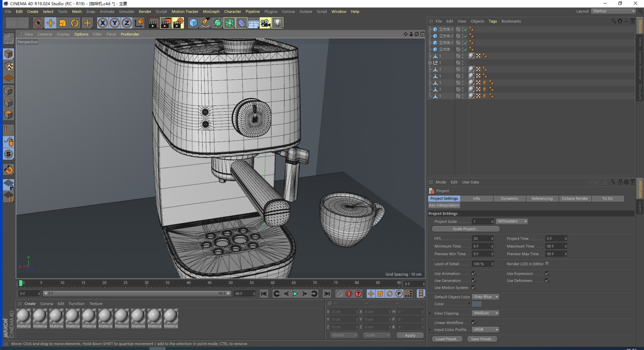Viewport: 644px width, 350px height.
Task: Toggle the Use Generators checkbox
Action: (474, 281)
